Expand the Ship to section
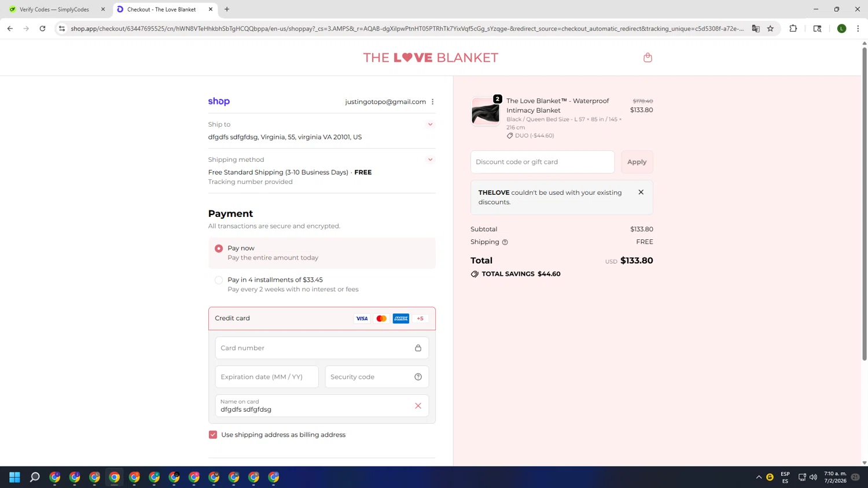The image size is (868, 488). point(430,124)
